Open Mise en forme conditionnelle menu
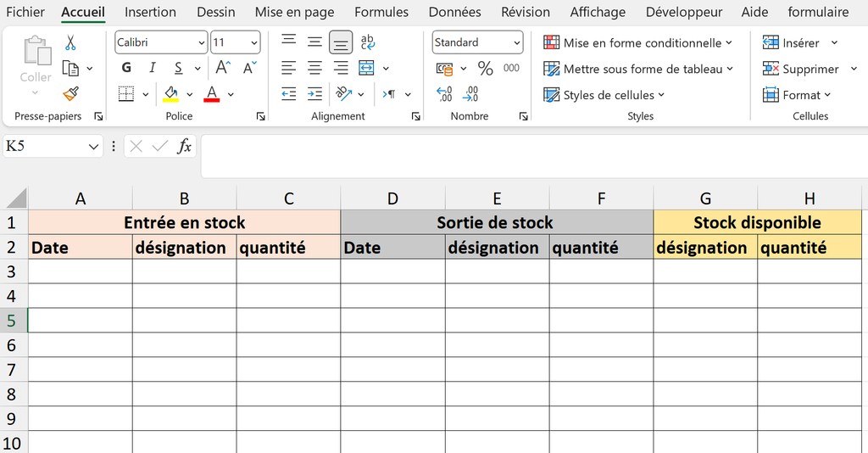Image resolution: width=868 pixels, height=453 pixels. pos(637,42)
